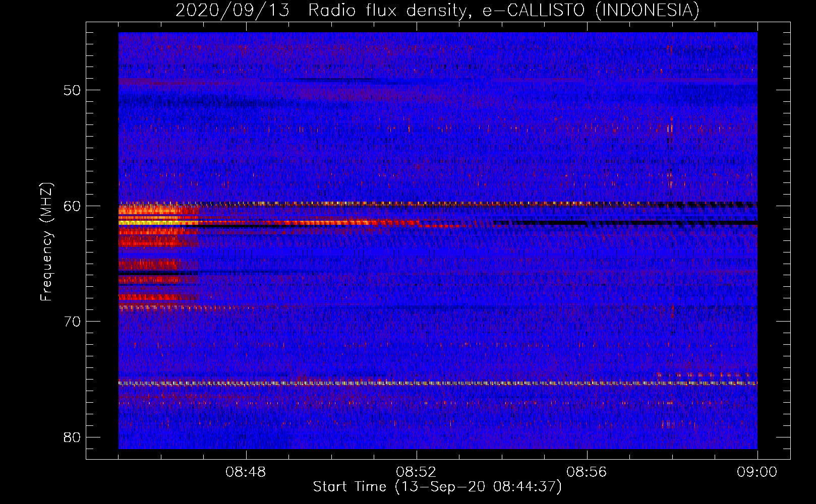Click the time tick label 08:56
This screenshot has width=816, height=504.
587,472
